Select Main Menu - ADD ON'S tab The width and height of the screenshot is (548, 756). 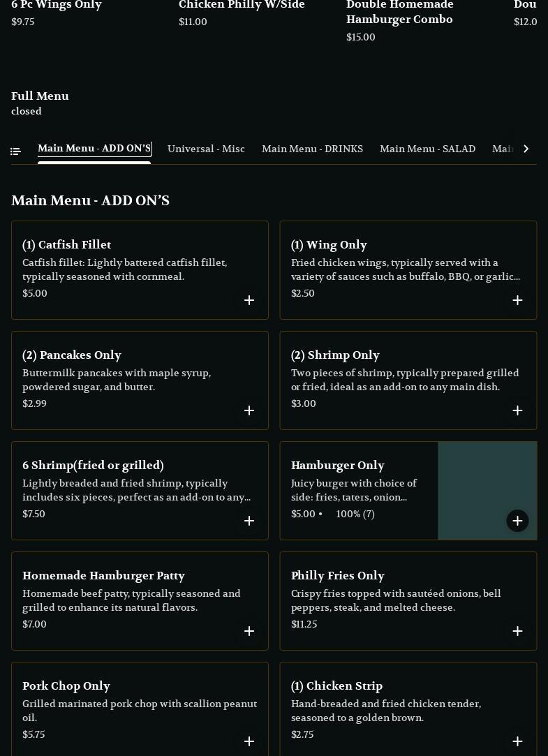tap(94, 149)
